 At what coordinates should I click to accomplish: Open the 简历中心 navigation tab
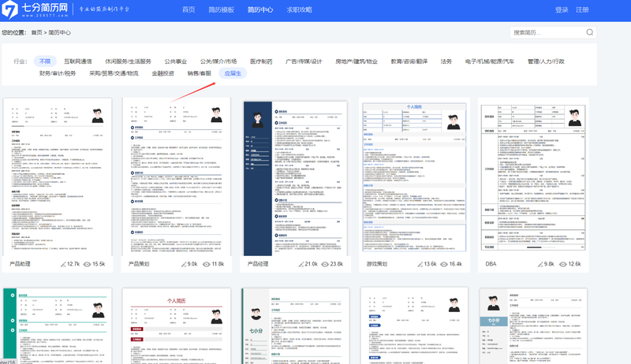pyautogui.click(x=260, y=9)
